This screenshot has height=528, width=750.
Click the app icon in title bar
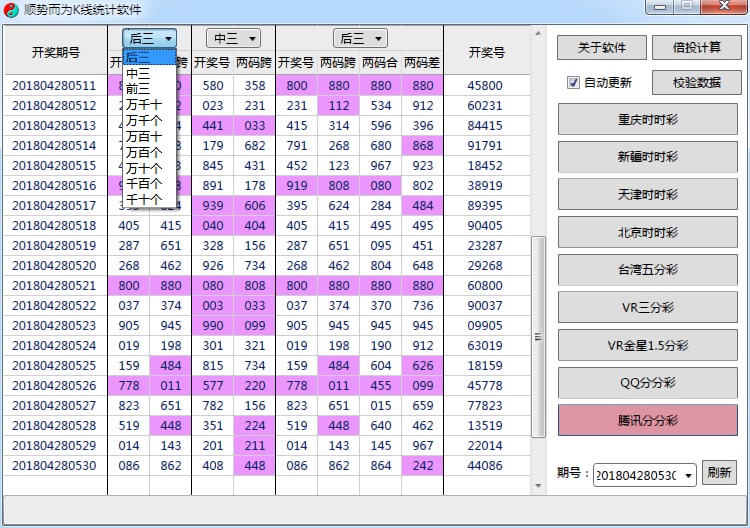coord(11,10)
